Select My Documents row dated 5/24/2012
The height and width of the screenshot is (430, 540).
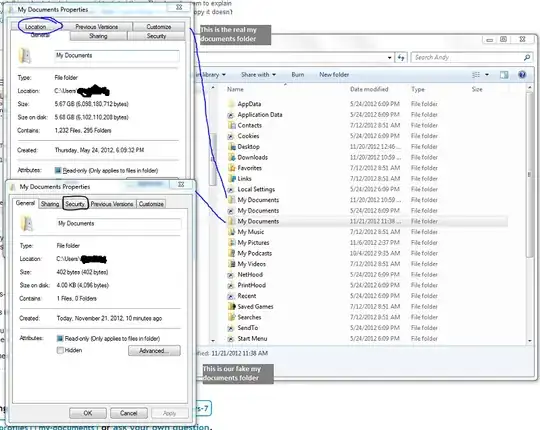click(x=367, y=211)
